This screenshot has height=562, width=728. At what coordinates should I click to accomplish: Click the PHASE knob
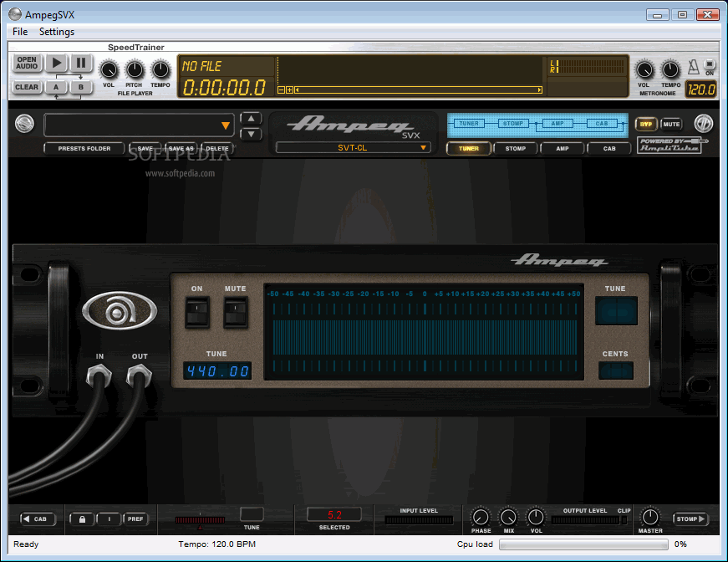click(x=481, y=517)
